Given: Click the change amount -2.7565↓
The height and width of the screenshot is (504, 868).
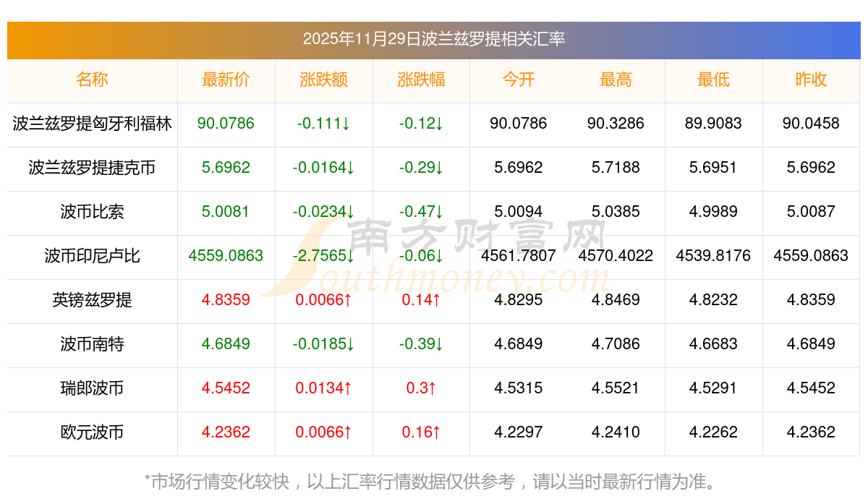Looking at the screenshot, I should pyautogui.click(x=323, y=256).
